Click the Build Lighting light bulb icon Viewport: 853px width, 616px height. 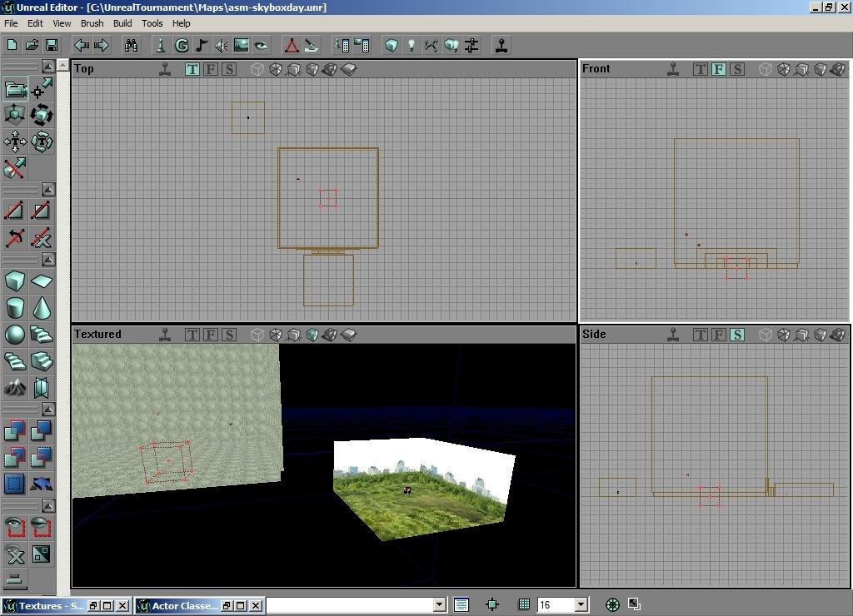click(411, 45)
